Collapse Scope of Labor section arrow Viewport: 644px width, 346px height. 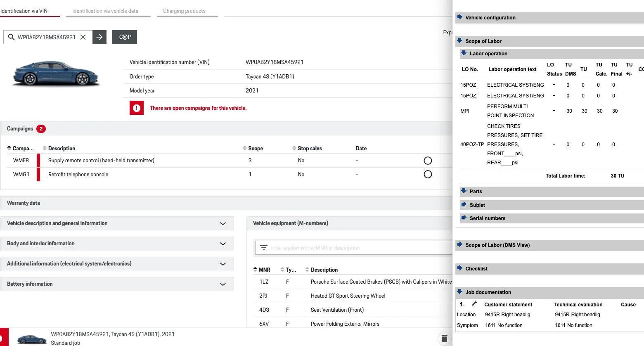tap(460, 41)
